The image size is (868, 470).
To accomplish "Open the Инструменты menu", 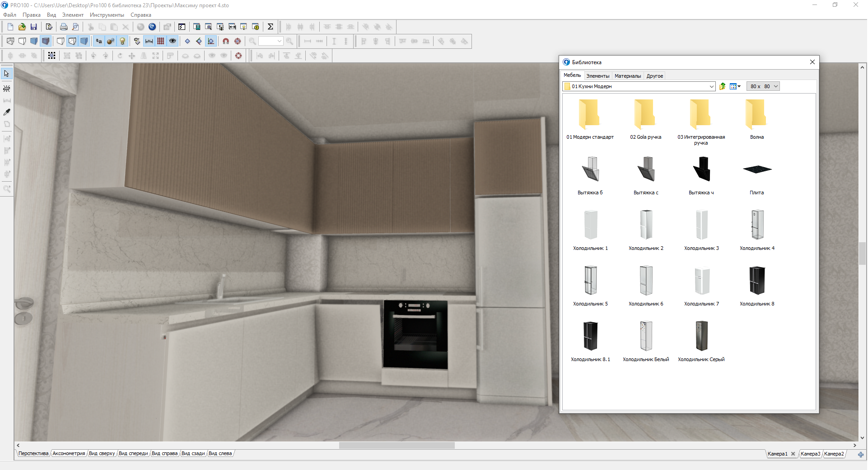I will (107, 15).
